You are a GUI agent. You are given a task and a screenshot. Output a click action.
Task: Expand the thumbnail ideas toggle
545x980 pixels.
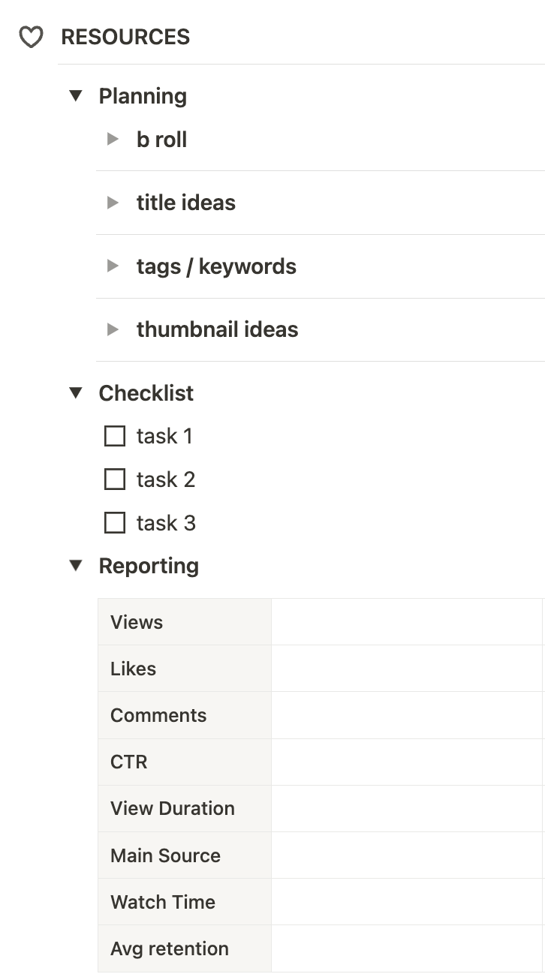[x=113, y=329]
